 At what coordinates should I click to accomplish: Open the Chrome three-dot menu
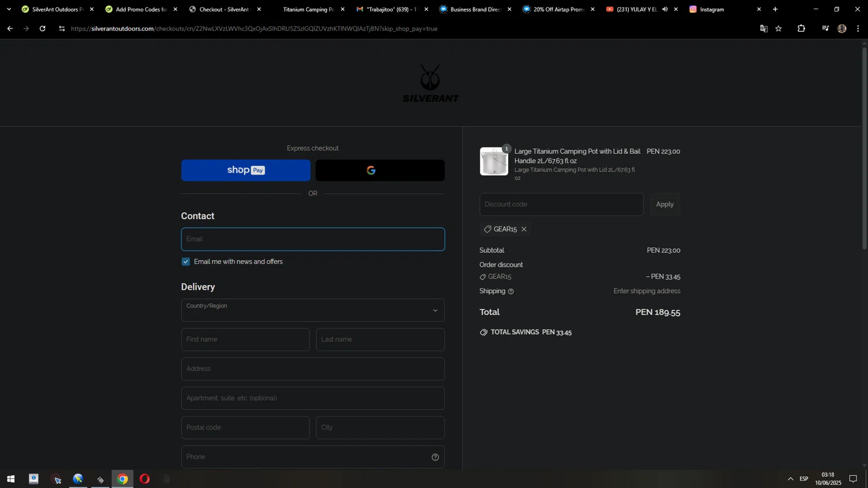tap(858, 28)
